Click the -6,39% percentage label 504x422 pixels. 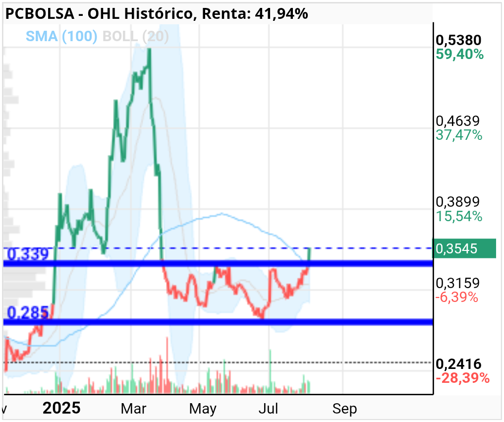(x=457, y=297)
